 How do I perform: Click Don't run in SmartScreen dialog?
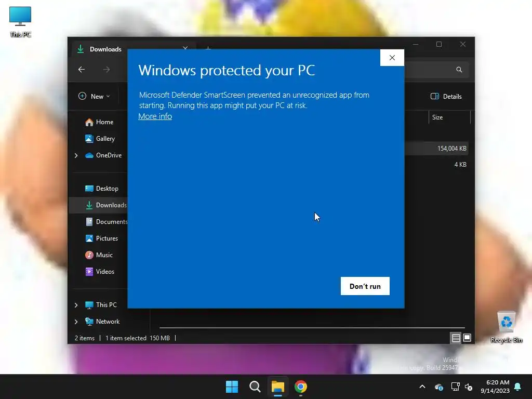click(x=365, y=286)
